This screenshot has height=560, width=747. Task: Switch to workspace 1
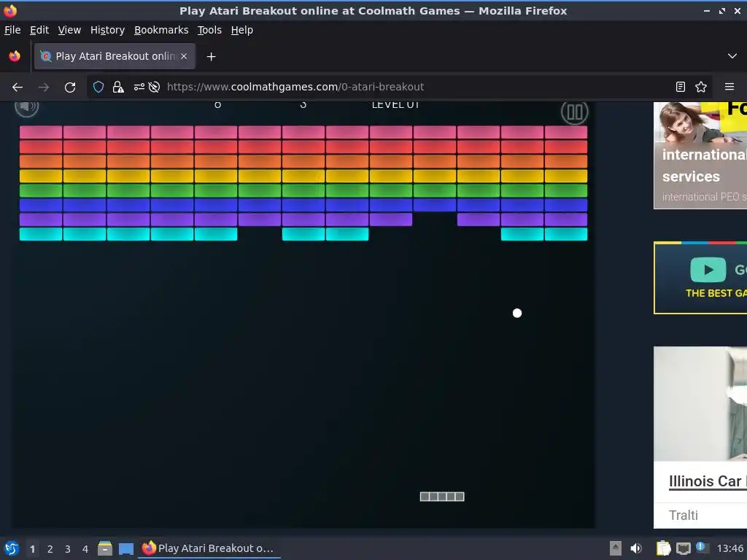pyautogui.click(x=32, y=549)
